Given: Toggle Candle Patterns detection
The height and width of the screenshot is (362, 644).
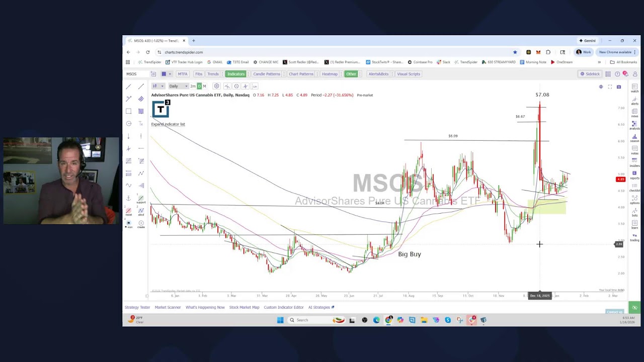Looking at the screenshot, I should point(266,74).
